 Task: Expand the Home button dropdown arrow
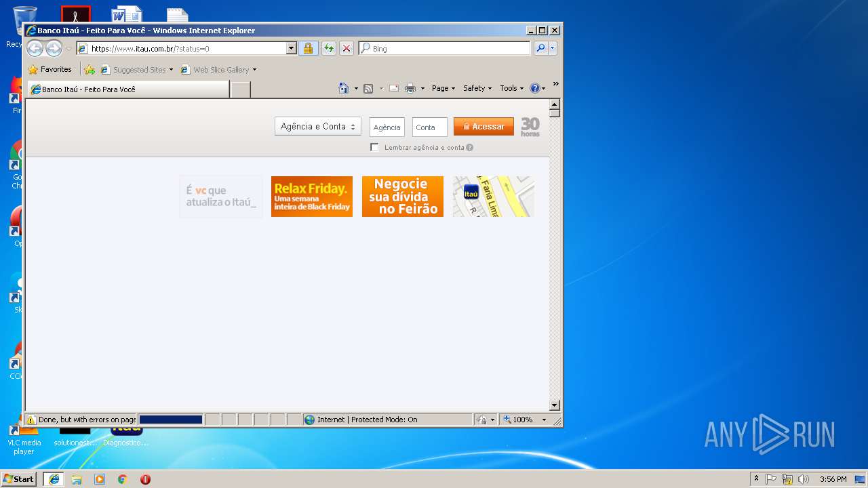355,88
